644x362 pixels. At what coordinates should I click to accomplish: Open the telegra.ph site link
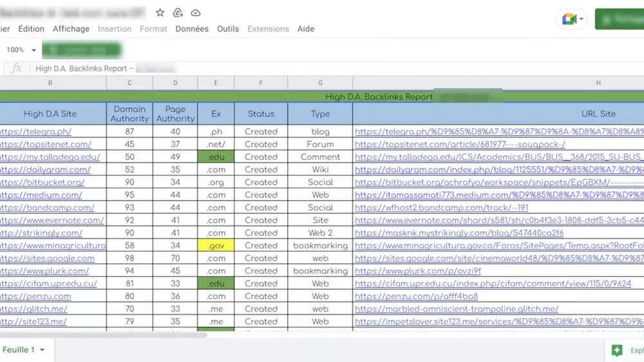click(x=35, y=131)
